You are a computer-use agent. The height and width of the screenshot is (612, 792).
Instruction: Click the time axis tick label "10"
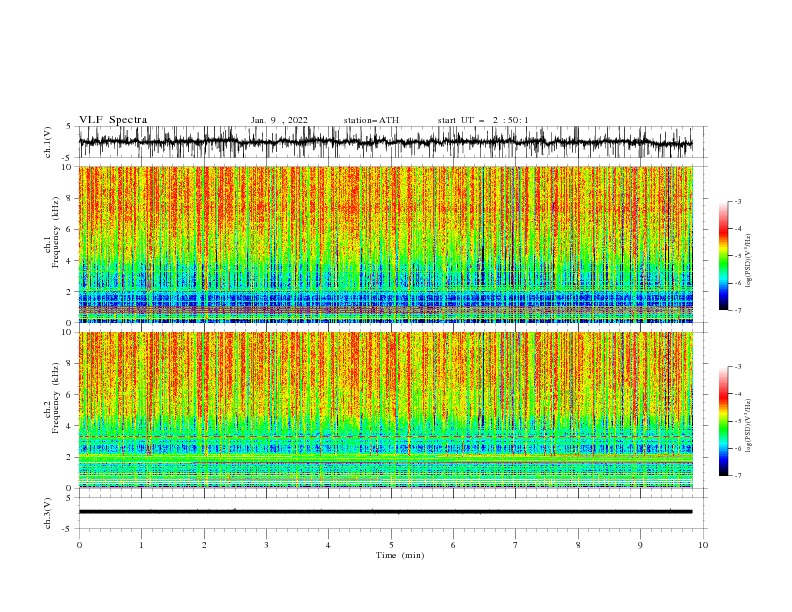[703, 545]
